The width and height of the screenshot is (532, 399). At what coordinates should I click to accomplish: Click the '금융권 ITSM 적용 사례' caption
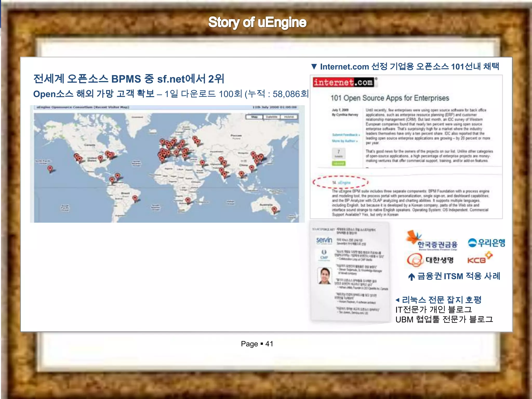point(459,276)
